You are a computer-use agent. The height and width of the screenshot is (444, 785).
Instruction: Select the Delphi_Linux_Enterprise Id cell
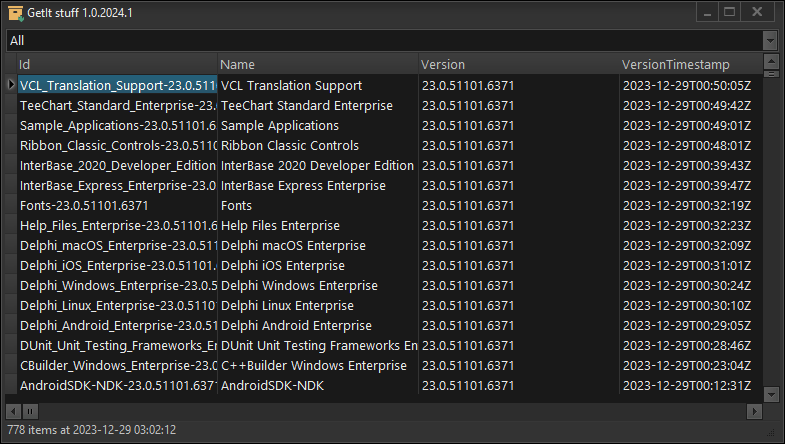118,305
